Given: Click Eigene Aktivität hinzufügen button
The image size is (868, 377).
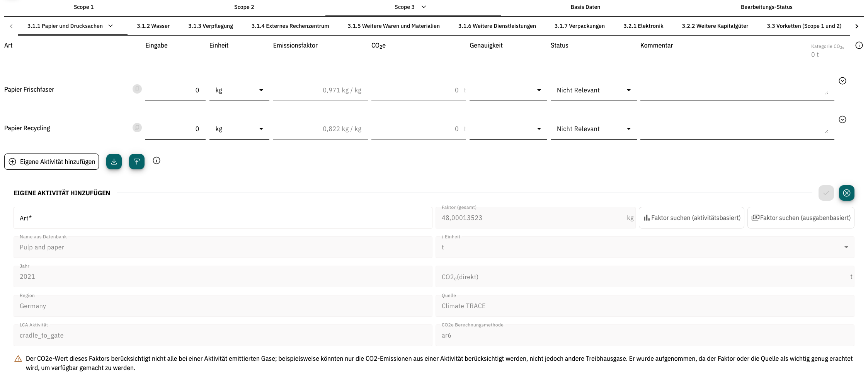Looking at the screenshot, I should [x=52, y=162].
